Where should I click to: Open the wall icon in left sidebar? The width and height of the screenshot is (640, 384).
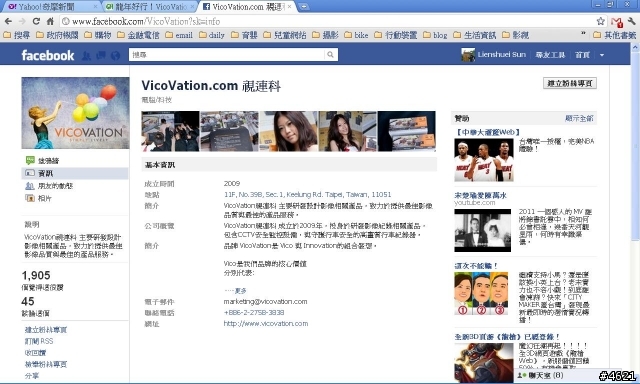[30, 160]
